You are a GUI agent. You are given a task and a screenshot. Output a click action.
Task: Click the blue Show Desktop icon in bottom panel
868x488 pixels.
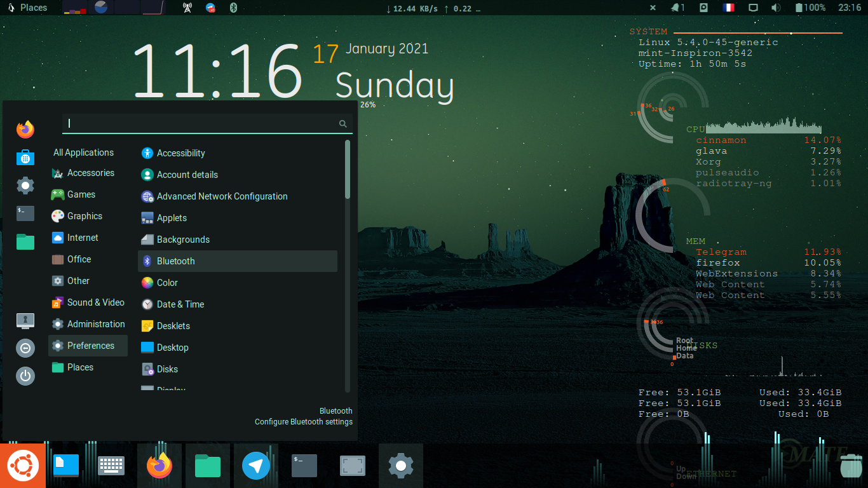click(66, 466)
